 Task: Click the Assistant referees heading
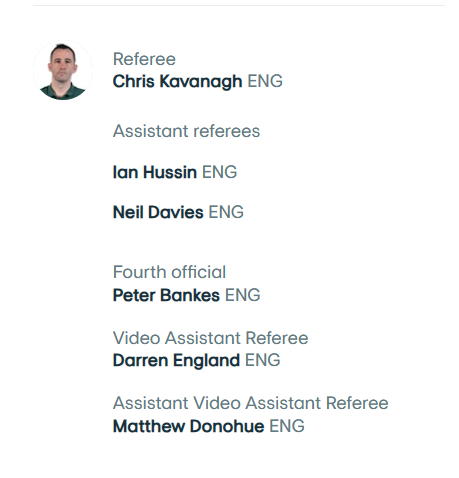[186, 131]
